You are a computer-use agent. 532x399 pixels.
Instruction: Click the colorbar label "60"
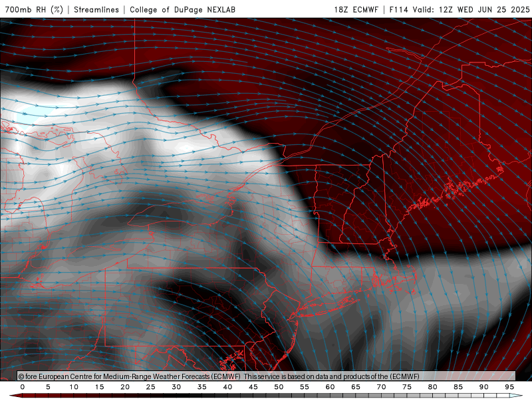tap(330, 387)
